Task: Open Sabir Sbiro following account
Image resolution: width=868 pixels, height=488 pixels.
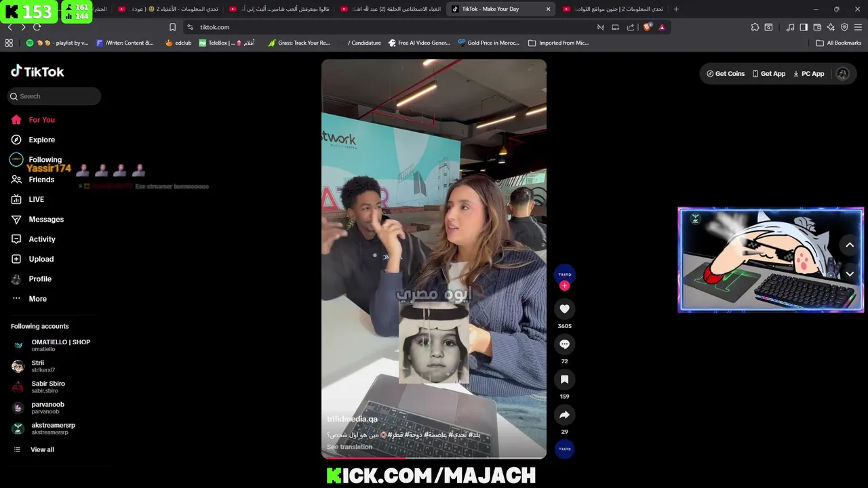Action: 39,387
